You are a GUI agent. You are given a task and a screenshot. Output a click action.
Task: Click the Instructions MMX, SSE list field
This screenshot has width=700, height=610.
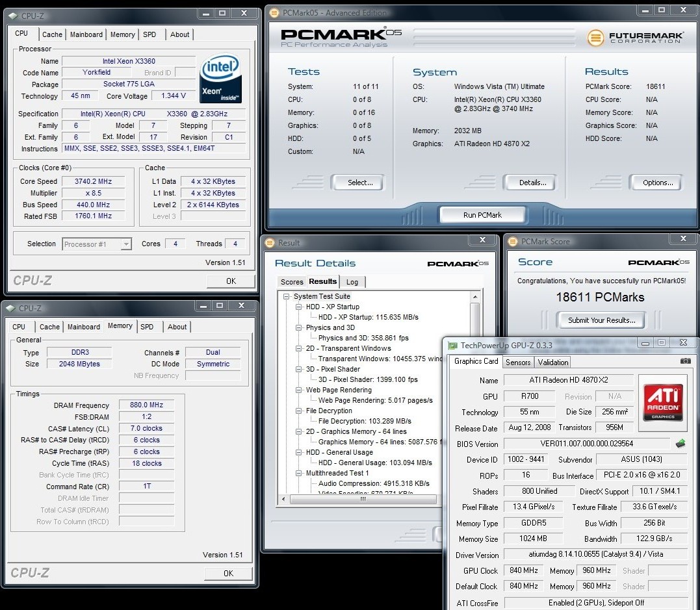pos(153,149)
